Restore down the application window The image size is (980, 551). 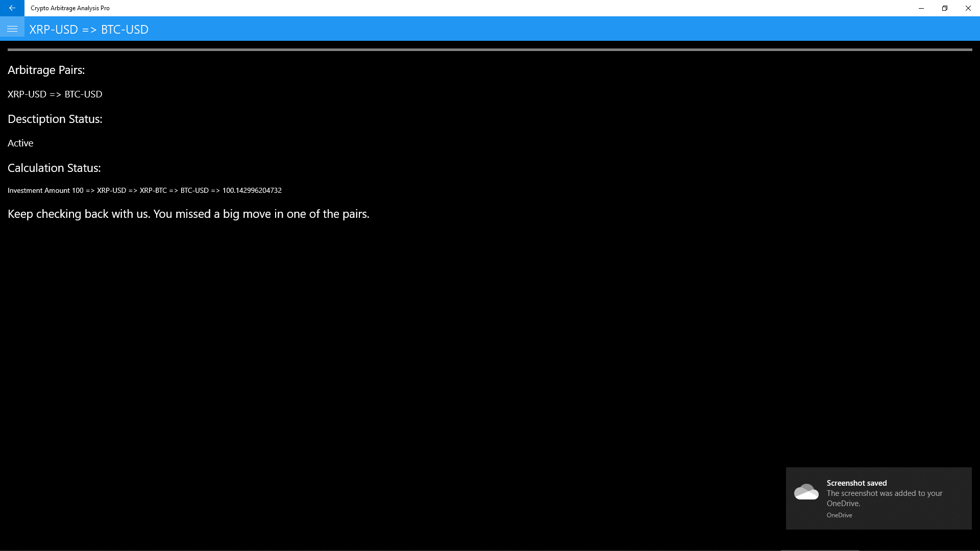pos(944,8)
